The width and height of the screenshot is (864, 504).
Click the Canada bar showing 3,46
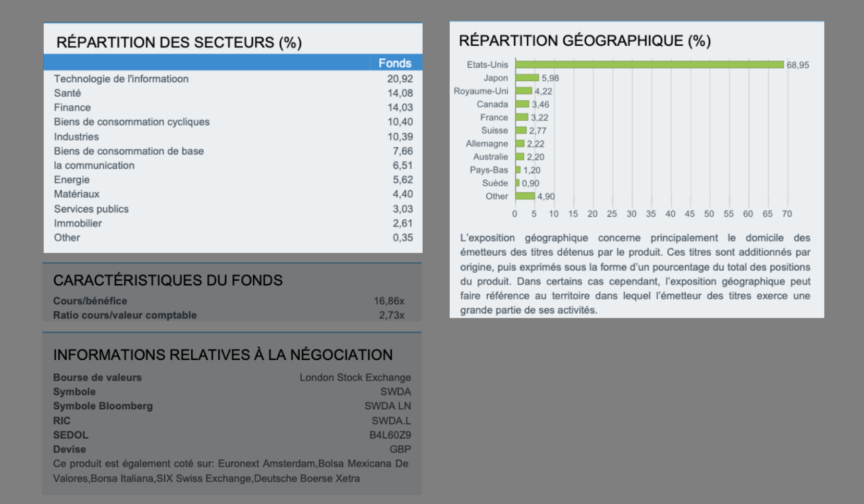[521, 104]
